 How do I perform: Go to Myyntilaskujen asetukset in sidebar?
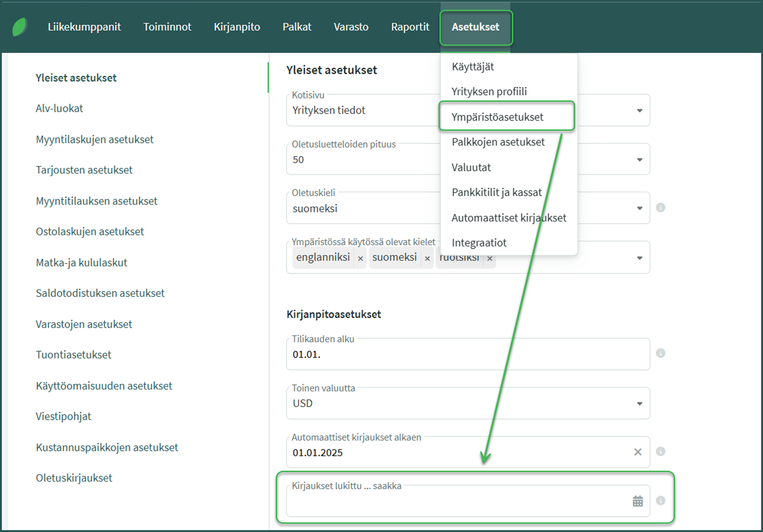click(x=95, y=140)
